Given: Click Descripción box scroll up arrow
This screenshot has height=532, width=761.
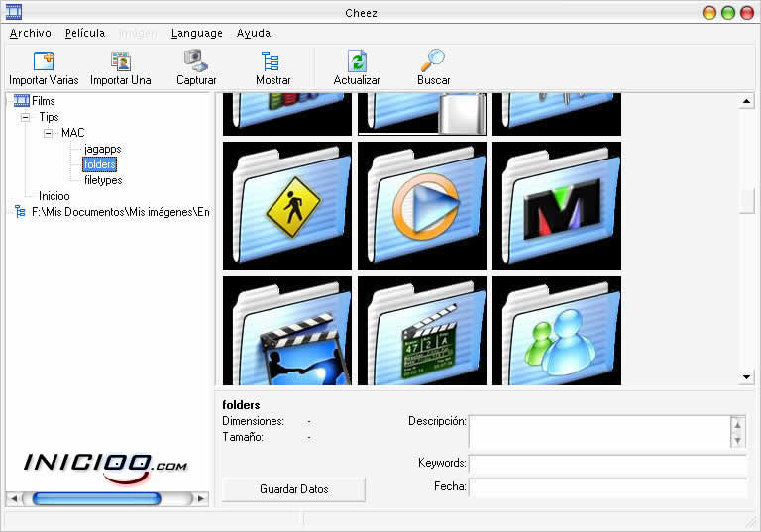Looking at the screenshot, I should point(737,424).
